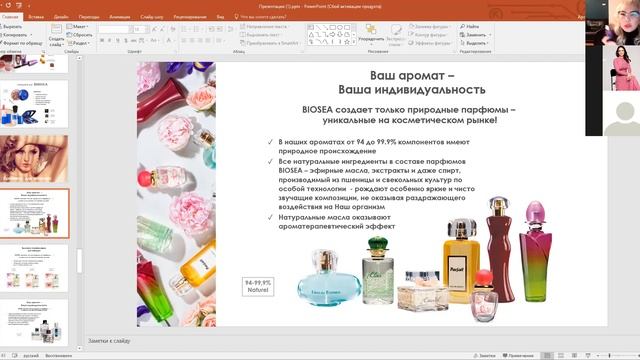Switch to reading view in status bar
The height and width of the screenshot is (360, 640).
click(x=574, y=356)
